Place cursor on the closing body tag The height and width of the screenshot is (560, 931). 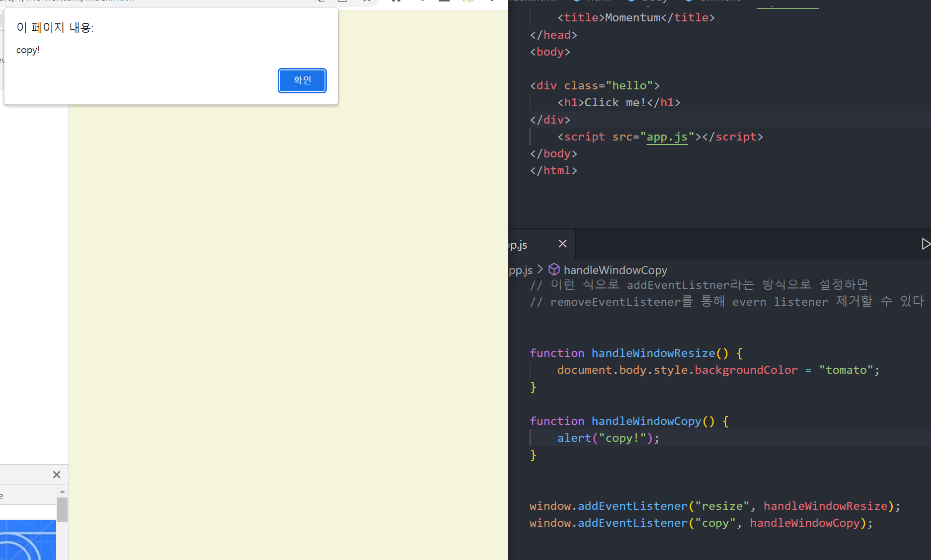coord(553,153)
